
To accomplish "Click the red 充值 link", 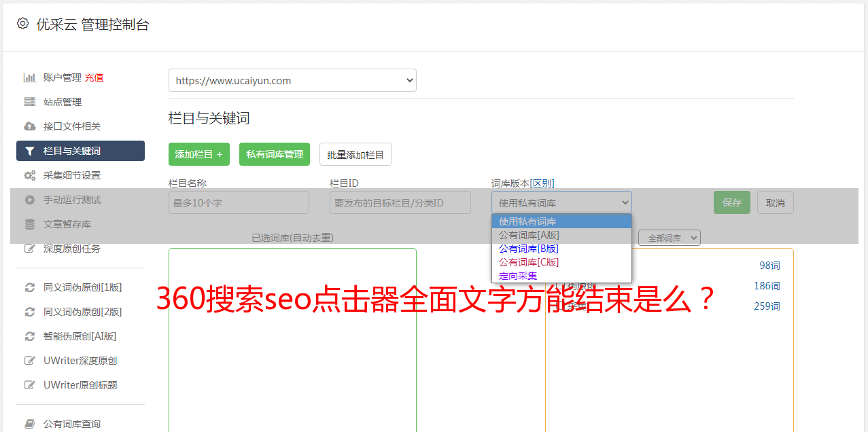I will click(x=94, y=77).
